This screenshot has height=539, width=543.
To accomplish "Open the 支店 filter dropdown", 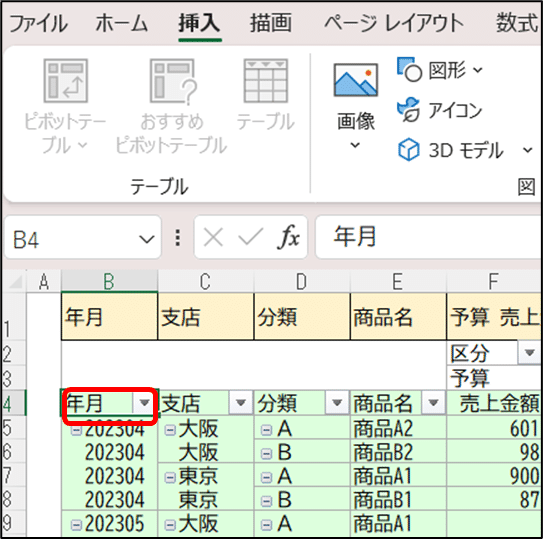I will tap(240, 403).
